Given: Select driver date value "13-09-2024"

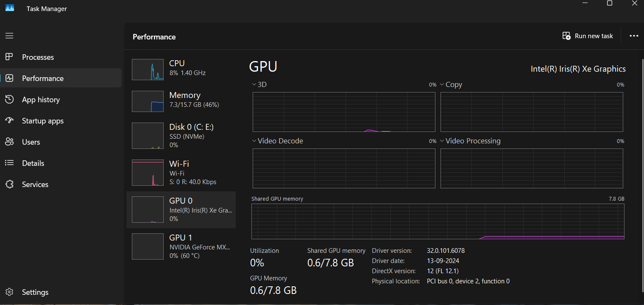Looking at the screenshot, I should coord(443,261).
